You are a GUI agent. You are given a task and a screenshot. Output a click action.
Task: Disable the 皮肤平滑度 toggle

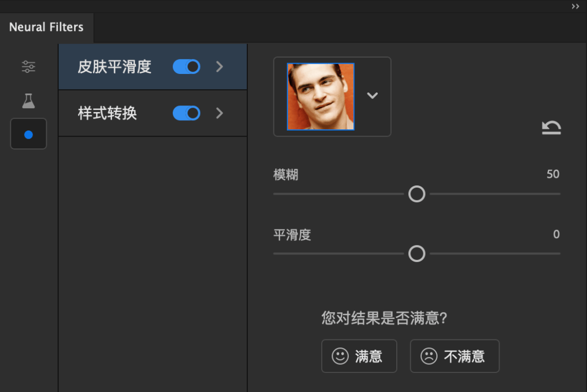click(186, 67)
